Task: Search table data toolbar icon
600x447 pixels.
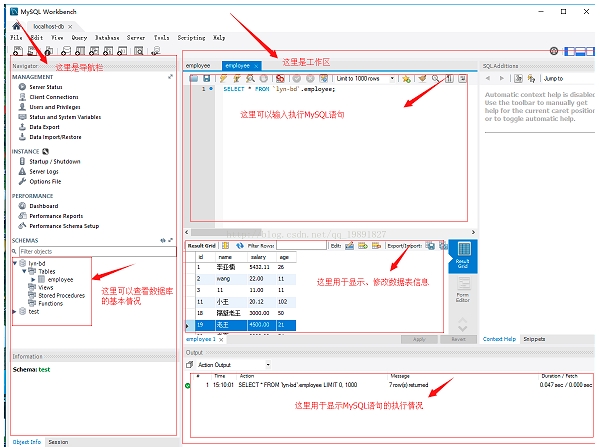Action: click(139, 51)
